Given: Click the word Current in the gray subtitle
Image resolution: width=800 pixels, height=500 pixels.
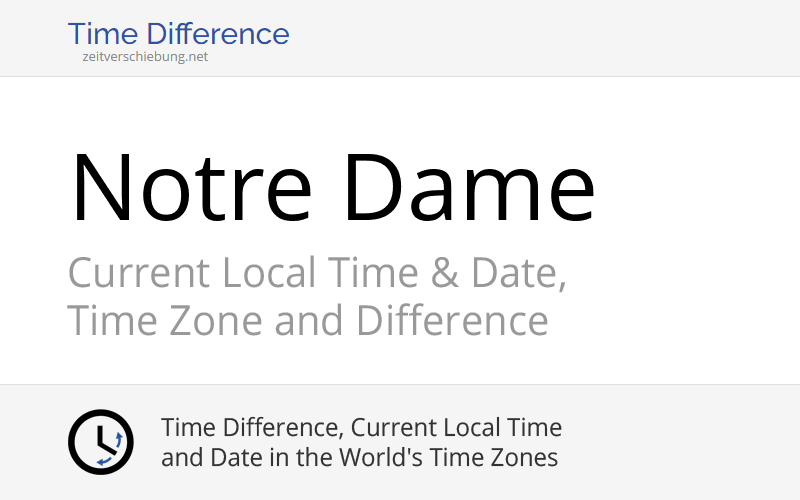Looking at the screenshot, I should [x=139, y=273].
